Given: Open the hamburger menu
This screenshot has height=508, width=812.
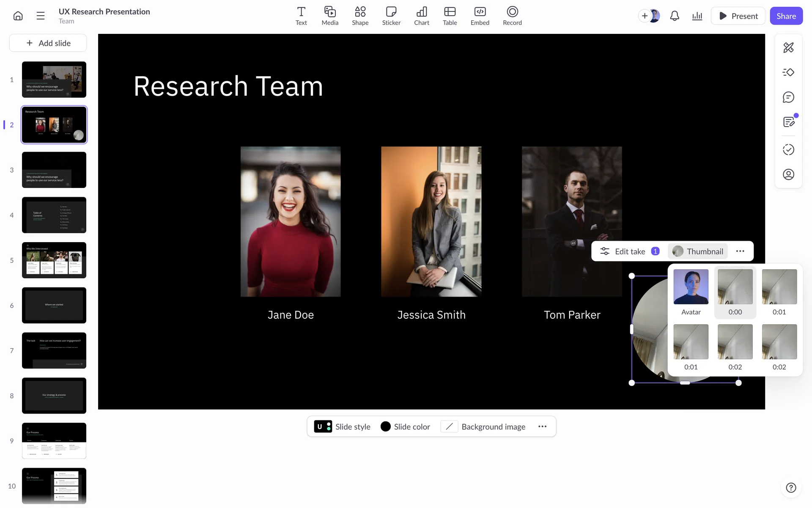Looking at the screenshot, I should [x=41, y=16].
